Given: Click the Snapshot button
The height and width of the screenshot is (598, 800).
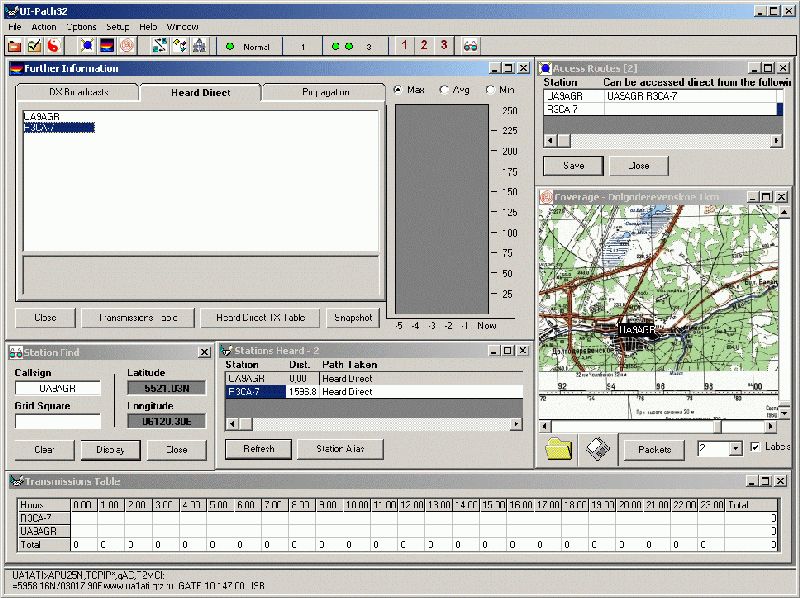Looking at the screenshot, I should click(353, 318).
